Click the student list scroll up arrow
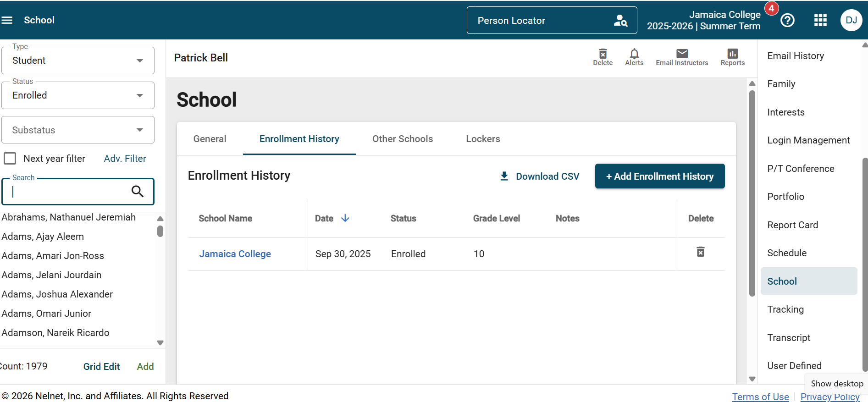Image resolution: width=868 pixels, height=402 pixels. [160, 219]
